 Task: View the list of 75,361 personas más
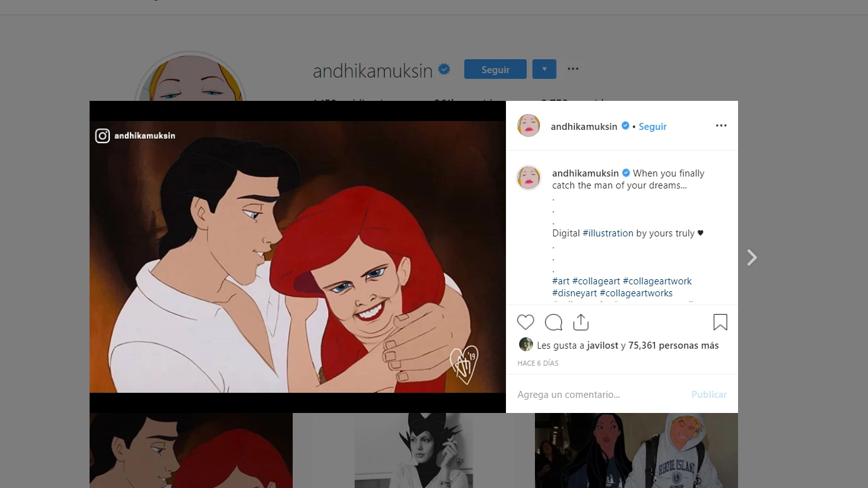674,346
